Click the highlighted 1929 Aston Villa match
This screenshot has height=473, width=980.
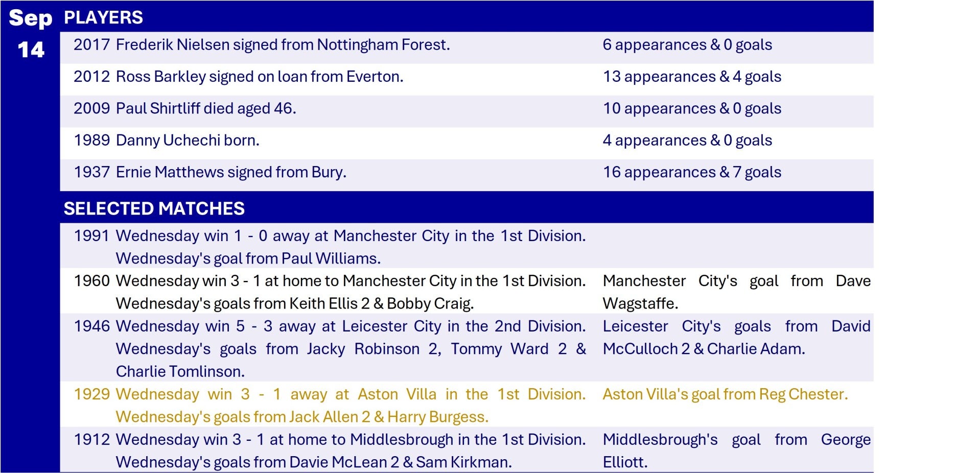pos(330,405)
